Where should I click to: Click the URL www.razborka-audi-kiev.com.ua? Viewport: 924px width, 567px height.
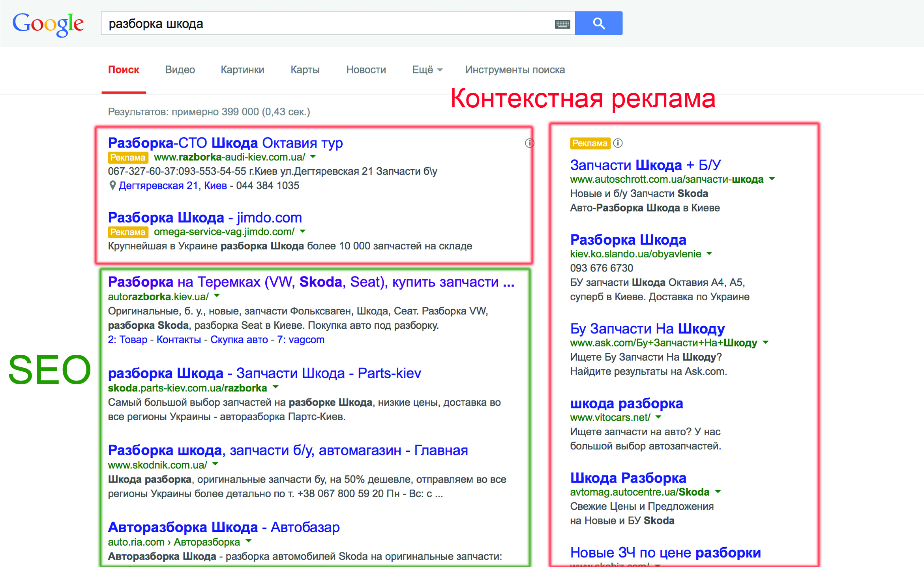click(x=229, y=157)
